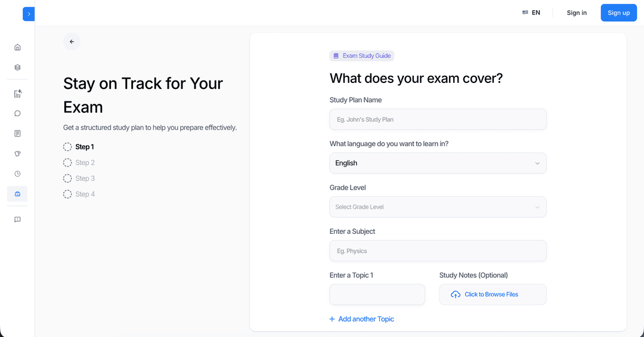The width and height of the screenshot is (644, 337).
Task: Open the flashcards sidebar icon
Action: pos(17,153)
